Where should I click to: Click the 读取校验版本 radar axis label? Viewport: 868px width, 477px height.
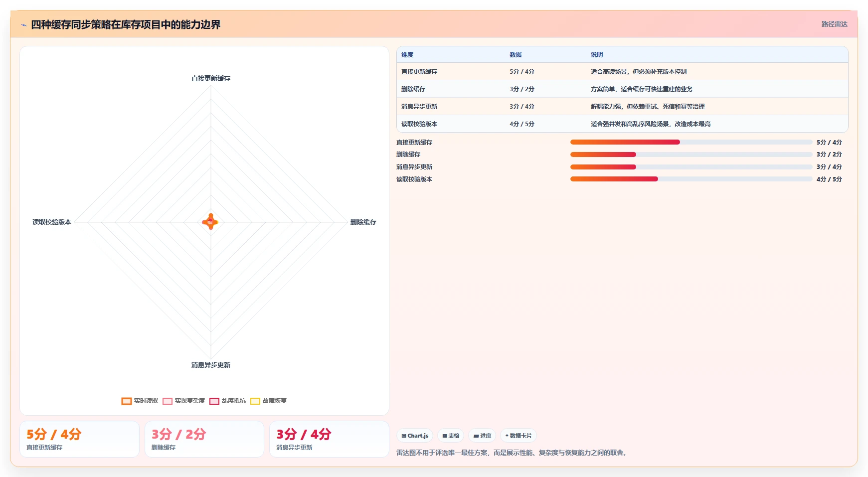tap(52, 222)
